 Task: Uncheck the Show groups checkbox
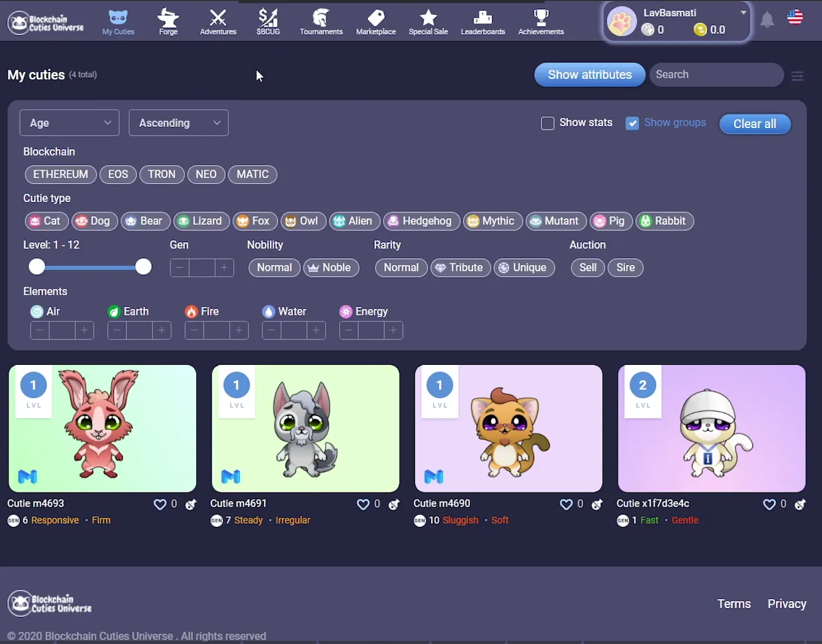pos(632,123)
